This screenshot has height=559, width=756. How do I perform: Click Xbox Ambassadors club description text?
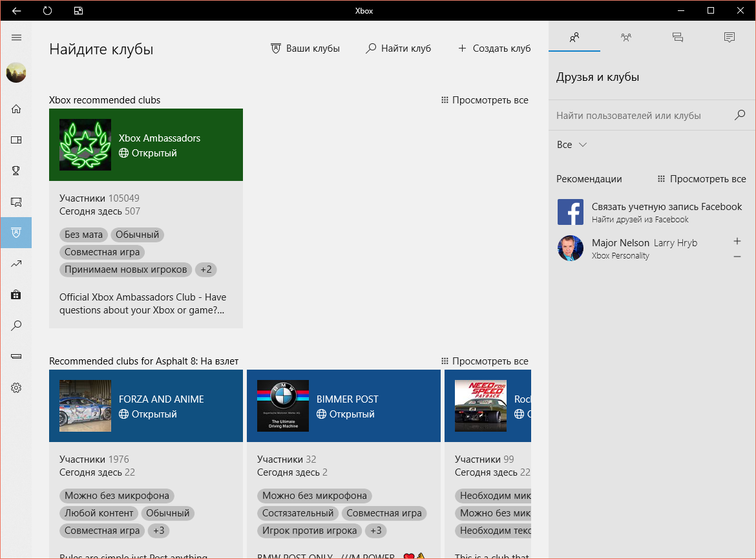[143, 303]
